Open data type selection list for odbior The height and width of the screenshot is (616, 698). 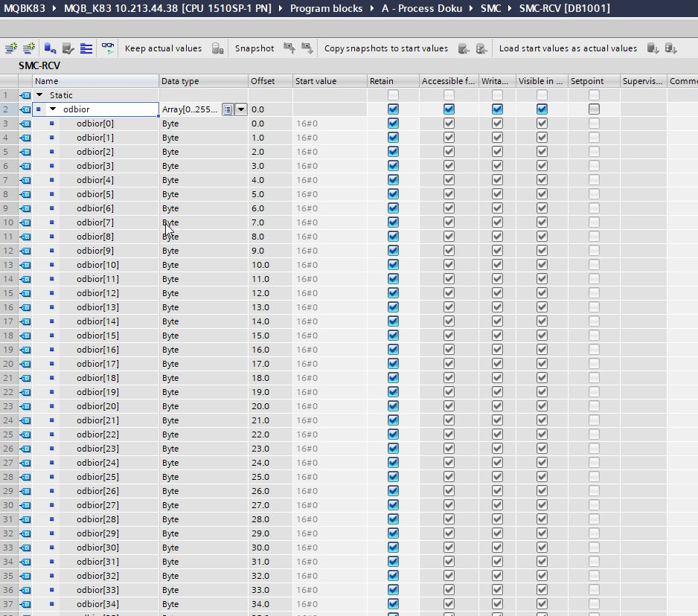coord(228,109)
